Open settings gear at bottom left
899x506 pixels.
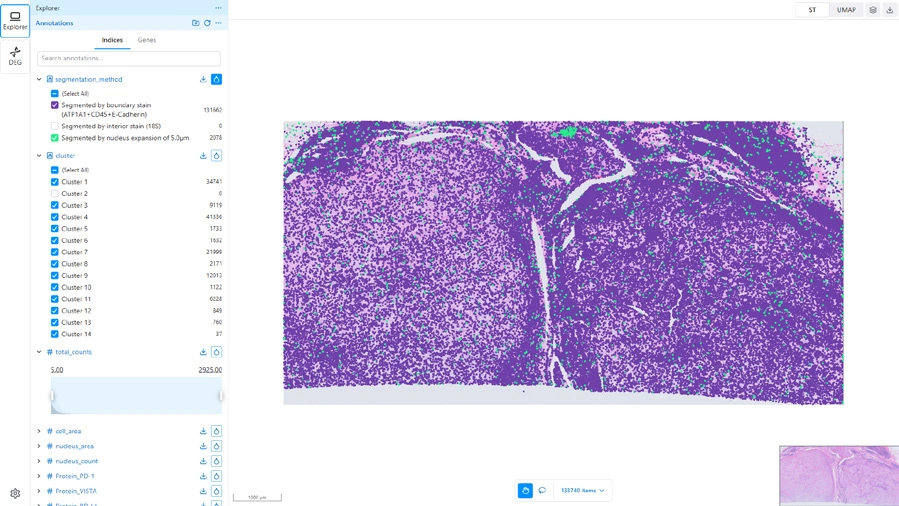[x=15, y=493]
